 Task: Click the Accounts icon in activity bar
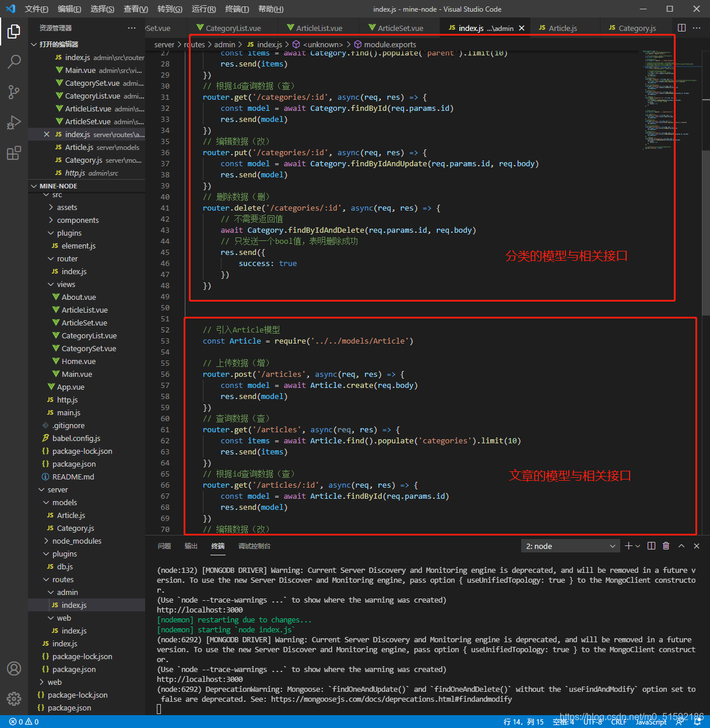[x=14, y=668]
